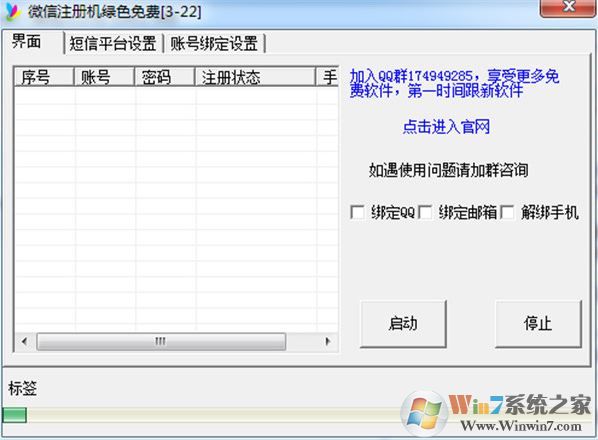Screen dimensions: 598x440
Task: Open the 短信平台设置 tab
Action: (113, 43)
